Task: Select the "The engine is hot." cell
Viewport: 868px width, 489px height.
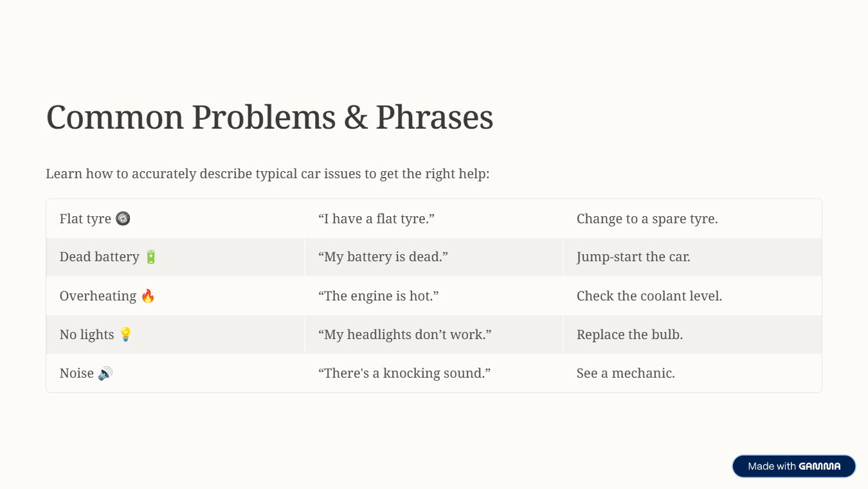Action: (378, 296)
